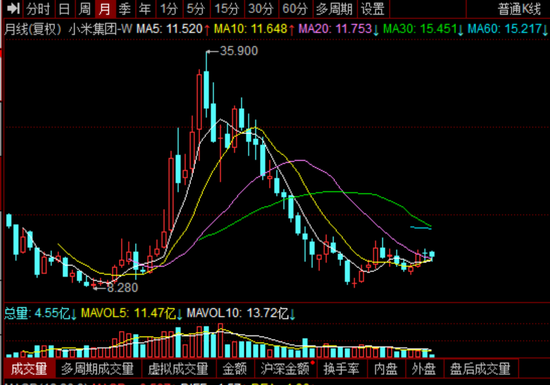Select the 多周期成交量 indicator tab

pos(98,369)
